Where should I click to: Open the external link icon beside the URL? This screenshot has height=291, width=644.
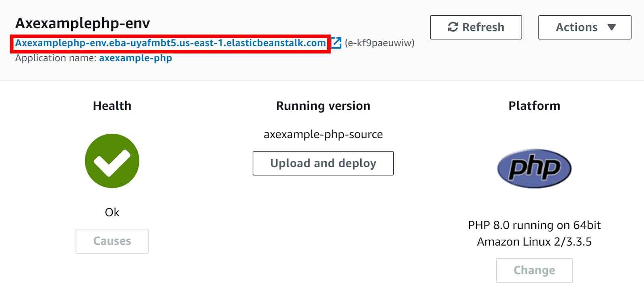click(x=336, y=43)
